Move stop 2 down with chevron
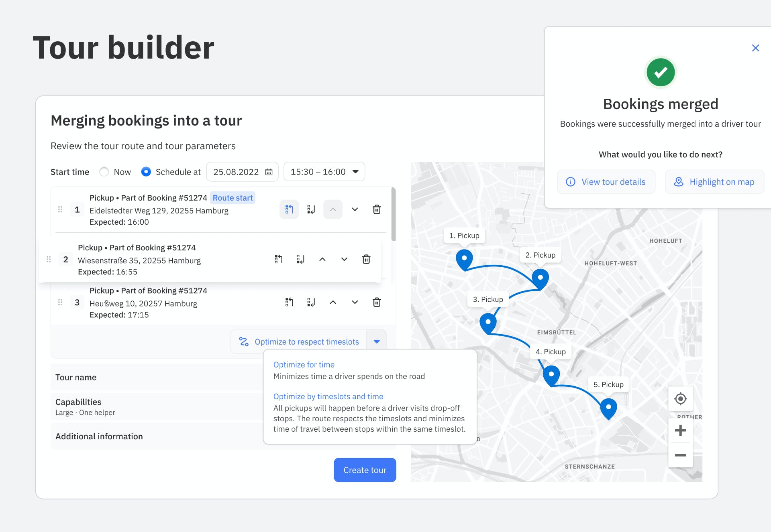The width and height of the screenshot is (771, 532). (344, 259)
